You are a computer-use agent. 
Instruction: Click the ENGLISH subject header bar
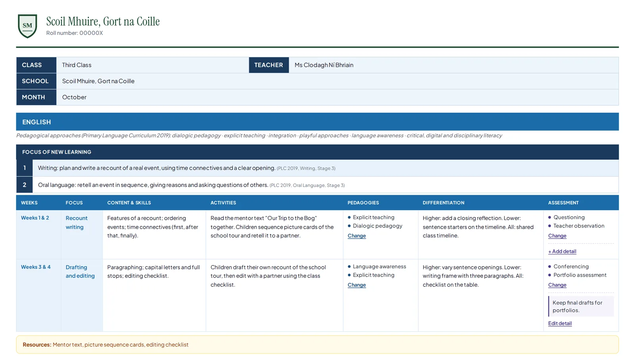tap(317, 122)
